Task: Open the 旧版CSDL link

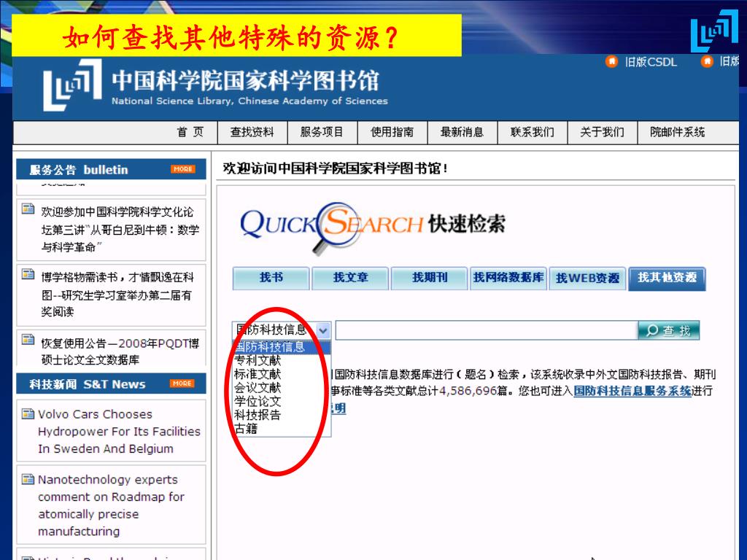Action: click(651, 62)
